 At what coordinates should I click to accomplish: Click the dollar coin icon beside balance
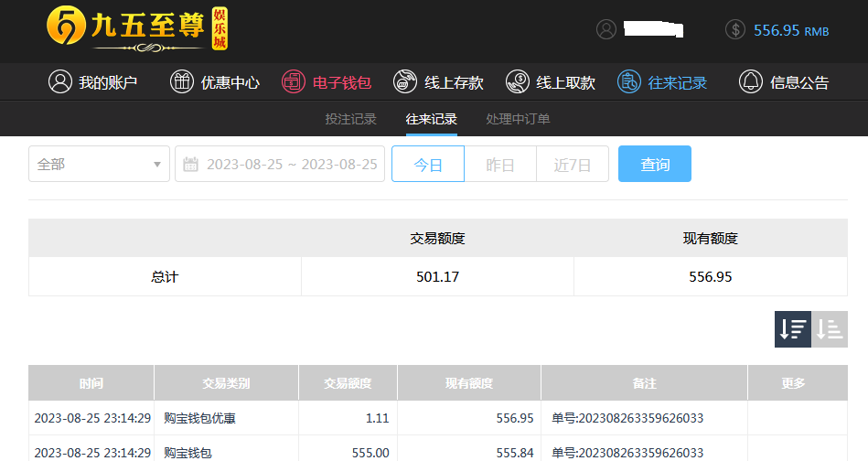click(x=735, y=29)
